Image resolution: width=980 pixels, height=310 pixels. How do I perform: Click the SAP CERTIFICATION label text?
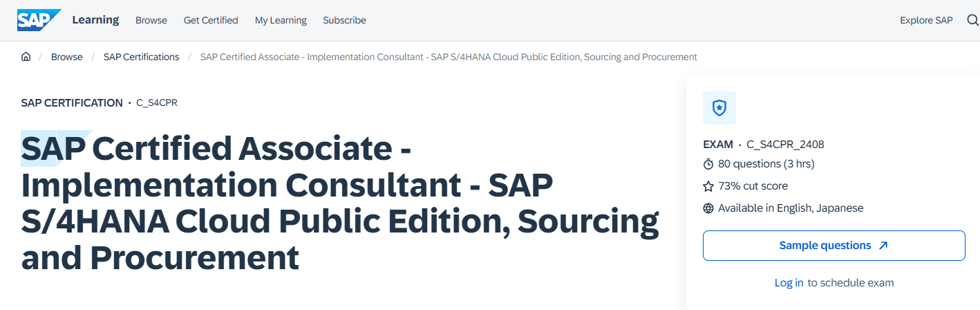[x=72, y=103]
